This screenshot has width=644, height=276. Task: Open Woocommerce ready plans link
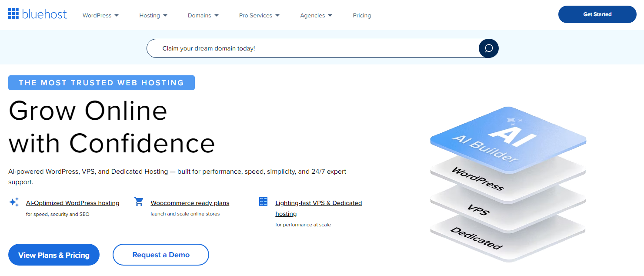click(x=190, y=203)
